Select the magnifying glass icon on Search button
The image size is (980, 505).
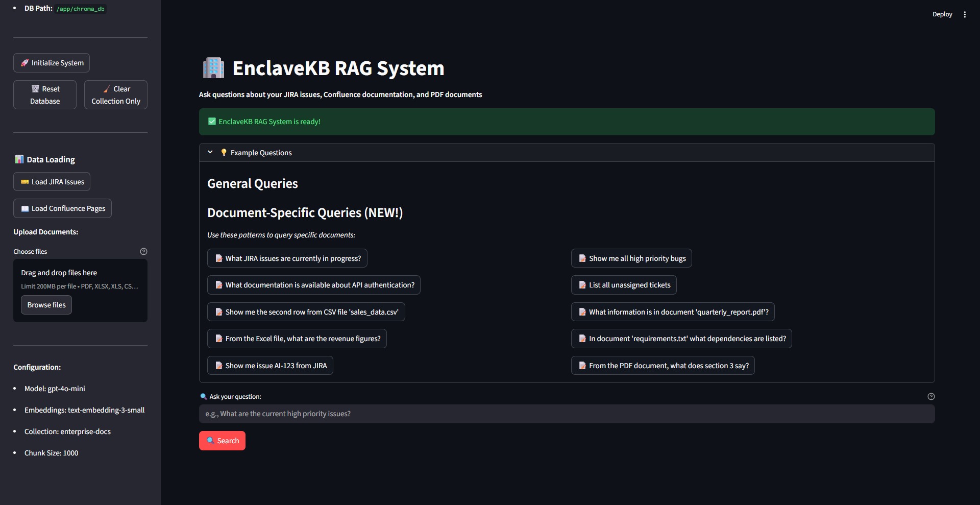point(209,440)
